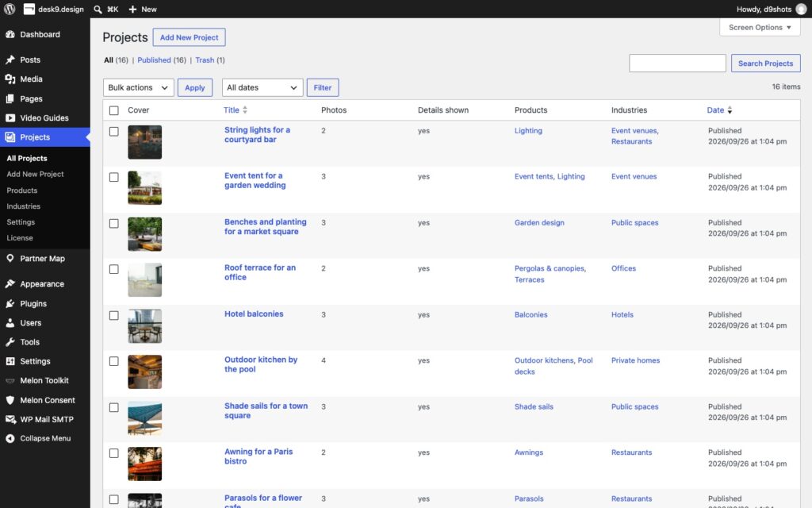The image size is (812, 508).
Task: Click Title column sort arrows
Action: click(x=245, y=110)
